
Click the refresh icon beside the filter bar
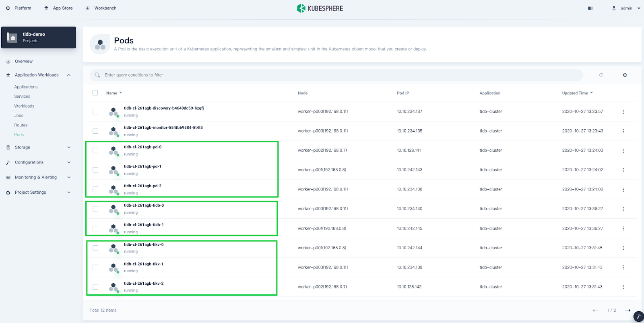[601, 75]
